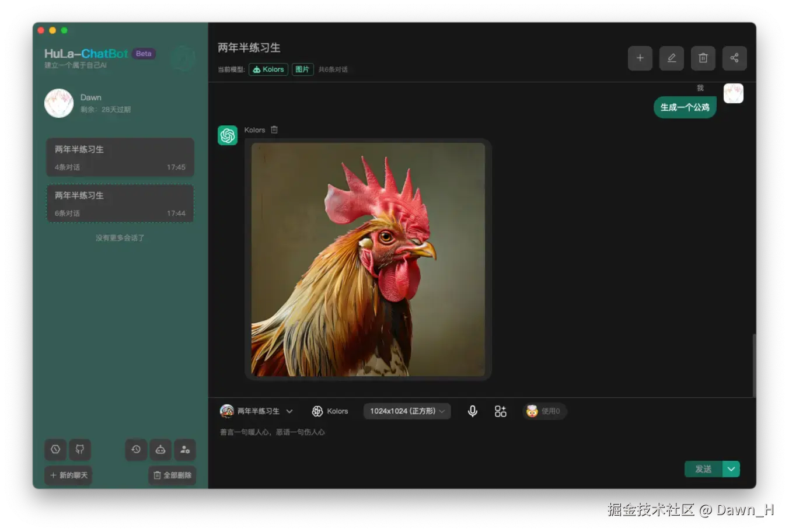Screen dimensions: 789x532
Task: Select the 两年半练习生 chat with 6条对话
Action: tap(120, 204)
